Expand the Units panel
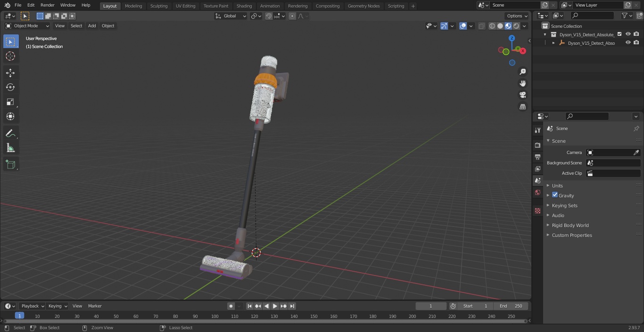644x332 pixels. (x=557, y=186)
